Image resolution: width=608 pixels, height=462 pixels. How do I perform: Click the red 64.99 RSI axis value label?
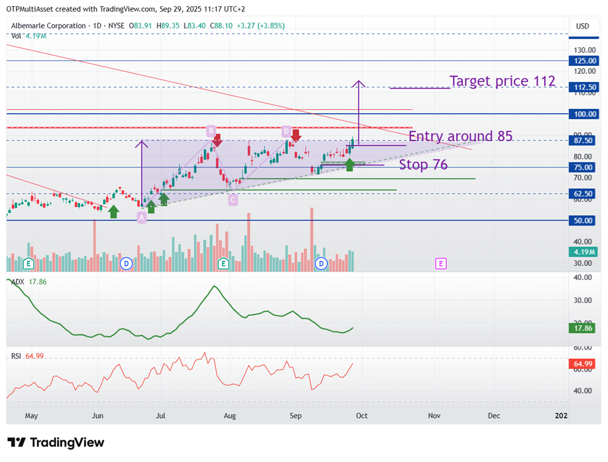(582, 364)
